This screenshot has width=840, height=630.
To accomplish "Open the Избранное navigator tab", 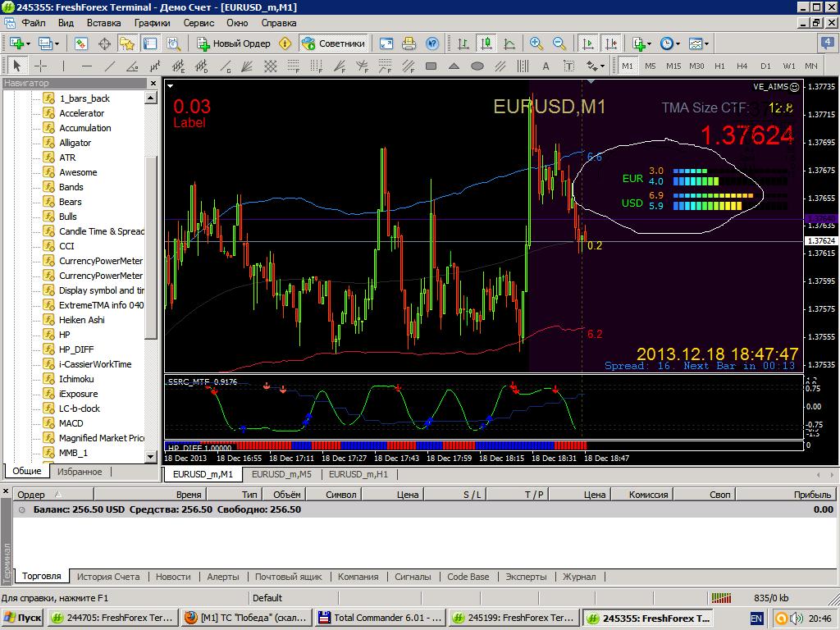I will tap(80, 472).
